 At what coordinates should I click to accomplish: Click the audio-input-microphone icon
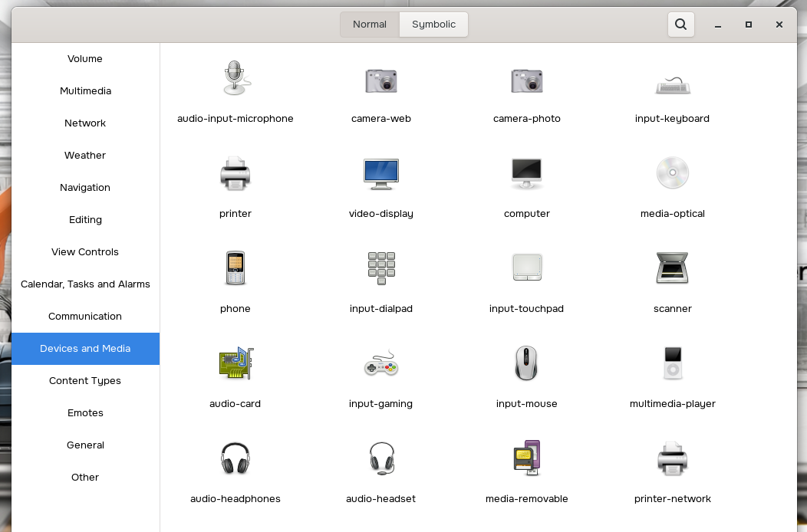pos(235,79)
